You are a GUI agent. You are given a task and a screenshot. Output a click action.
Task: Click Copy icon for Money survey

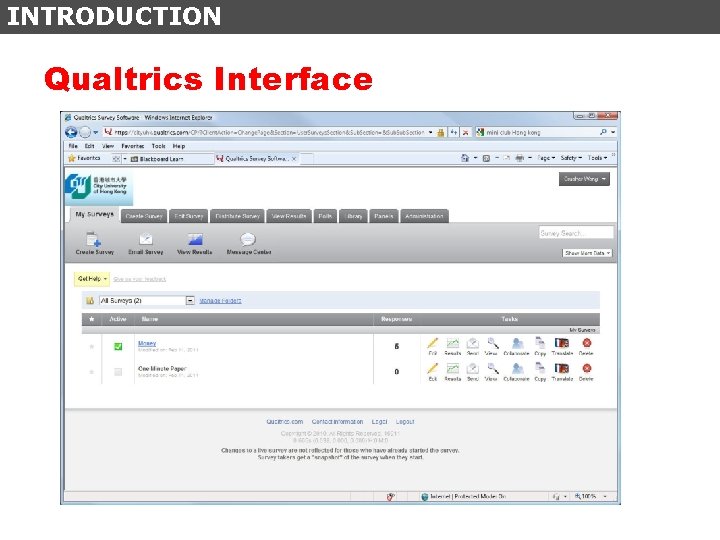pyautogui.click(x=540, y=343)
